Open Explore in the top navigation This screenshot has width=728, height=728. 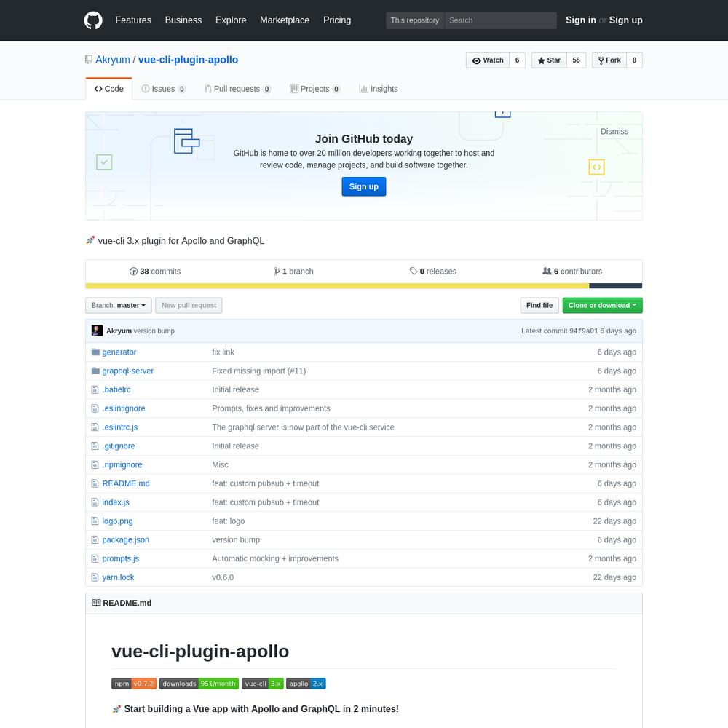tap(231, 20)
